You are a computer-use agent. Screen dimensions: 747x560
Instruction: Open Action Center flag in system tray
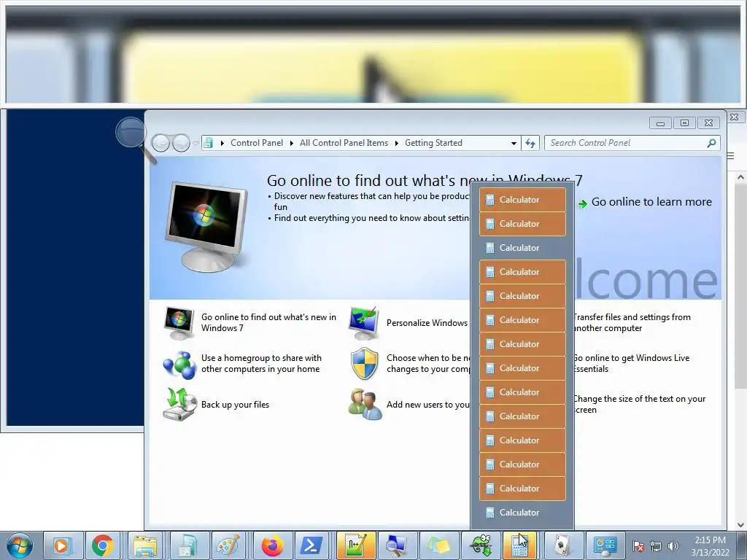pos(638,547)
